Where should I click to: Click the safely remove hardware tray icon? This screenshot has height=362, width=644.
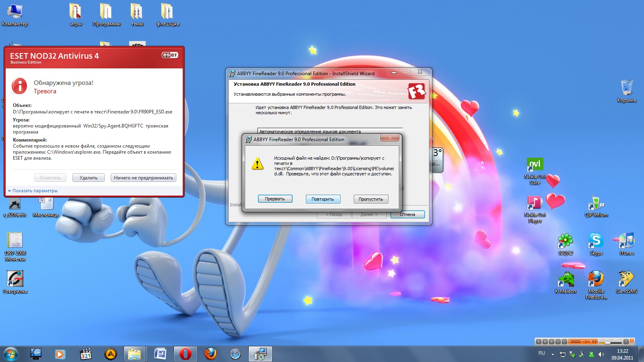pos(572,354)
